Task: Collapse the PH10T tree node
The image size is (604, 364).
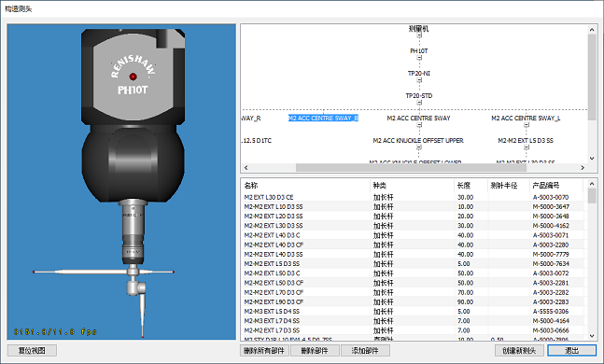Action: pyautogui.click(x=419, y=58)
